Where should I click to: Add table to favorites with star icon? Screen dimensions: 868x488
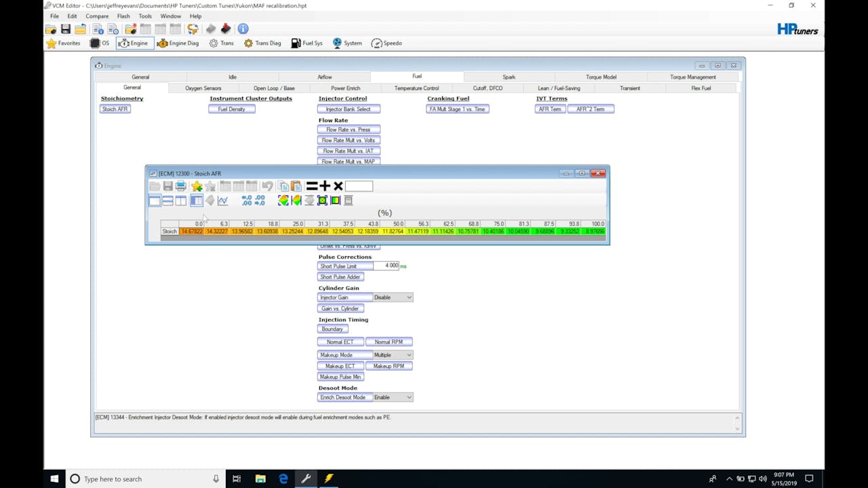[197, 186]
